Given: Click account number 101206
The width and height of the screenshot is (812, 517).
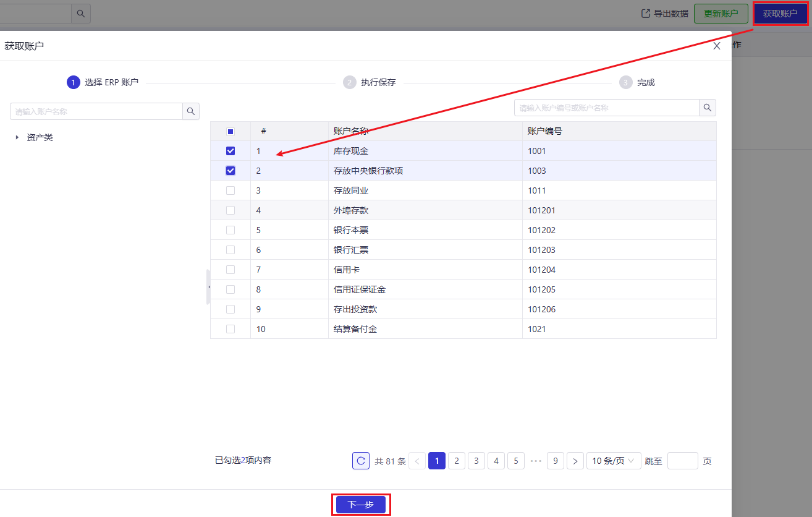Looking at the screenshot, I should (542, 309).
